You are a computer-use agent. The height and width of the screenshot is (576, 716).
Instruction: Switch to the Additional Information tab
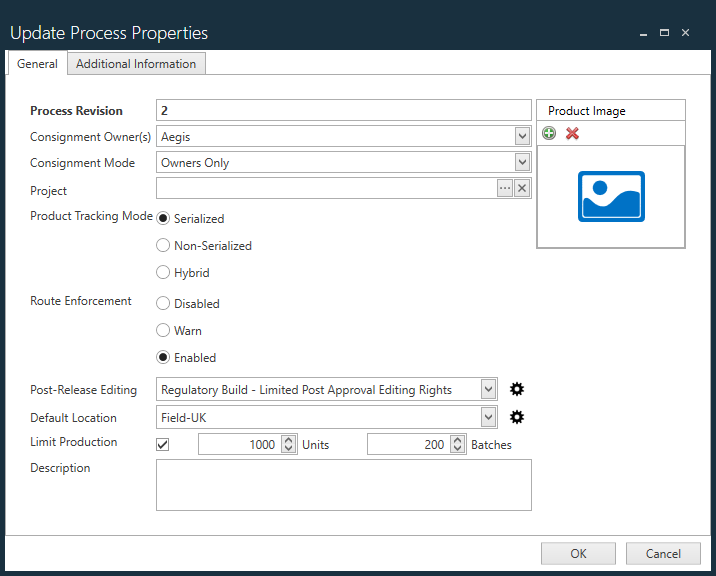pyautogui.click(x=136, y=64)
